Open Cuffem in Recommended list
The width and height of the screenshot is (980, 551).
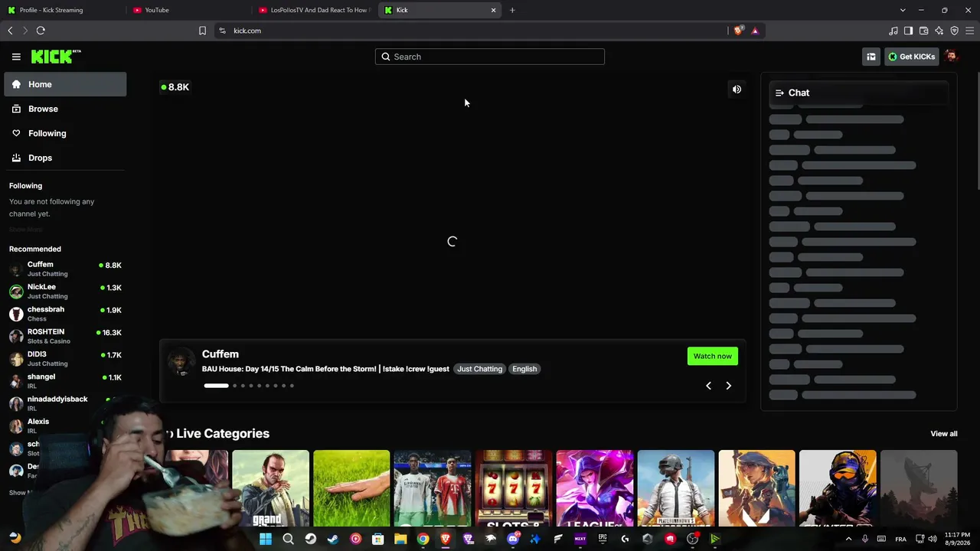click(x=65, y=269)
